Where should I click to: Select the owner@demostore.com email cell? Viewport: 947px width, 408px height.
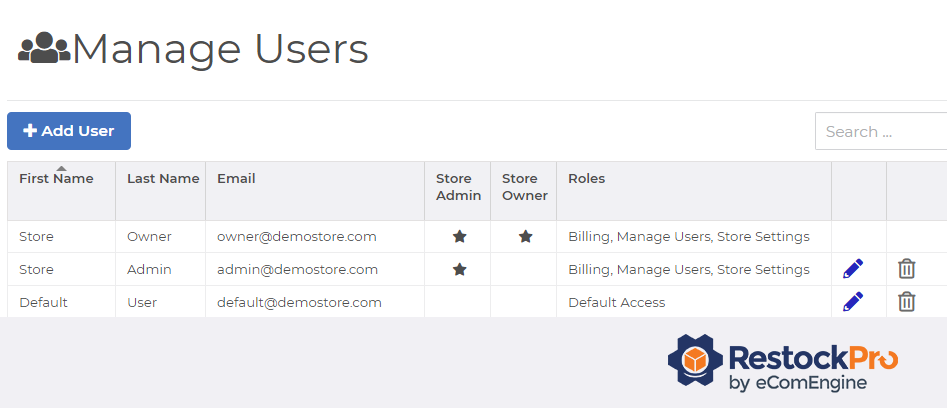(x=297, y=237)
